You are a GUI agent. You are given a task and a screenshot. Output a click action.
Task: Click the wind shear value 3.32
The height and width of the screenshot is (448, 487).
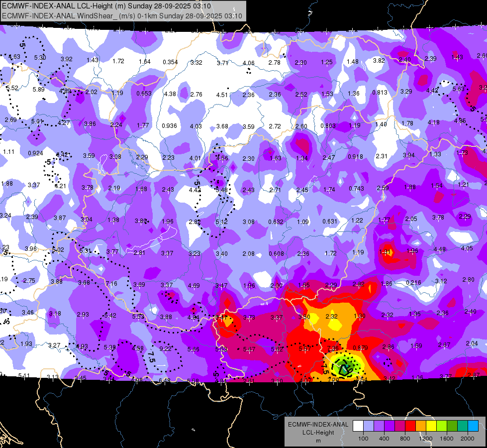(x=196, y=63)
